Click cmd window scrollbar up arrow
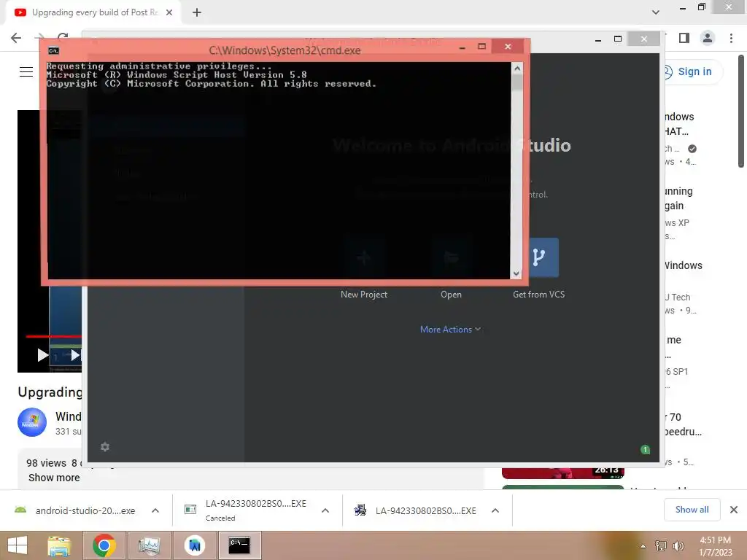 (517, 68)
